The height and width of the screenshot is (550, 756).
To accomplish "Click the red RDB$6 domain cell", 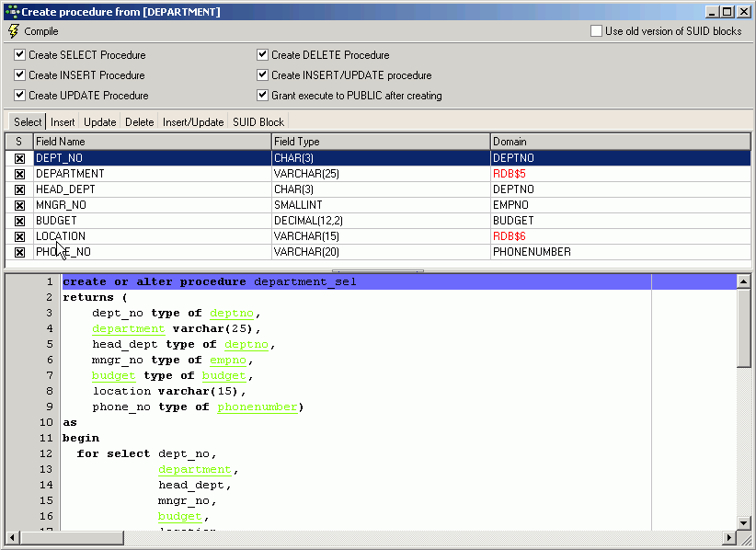I will (621, 236).
